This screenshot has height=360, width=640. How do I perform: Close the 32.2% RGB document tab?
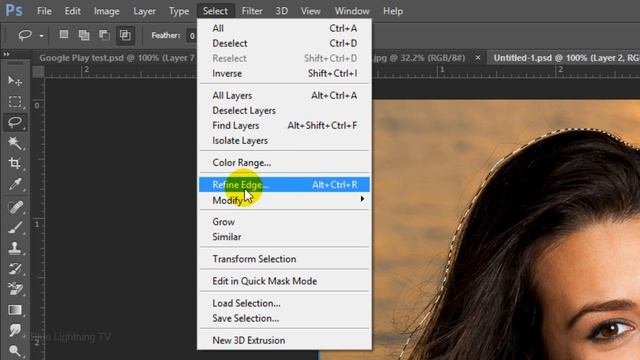click(478, 58)
